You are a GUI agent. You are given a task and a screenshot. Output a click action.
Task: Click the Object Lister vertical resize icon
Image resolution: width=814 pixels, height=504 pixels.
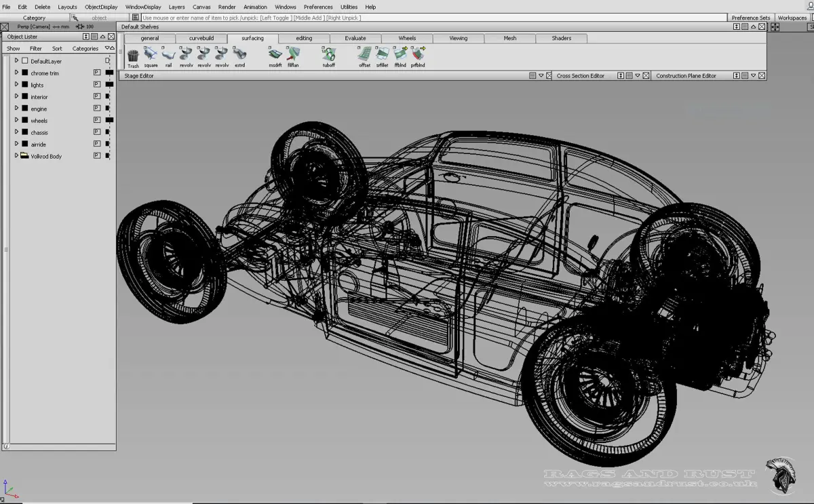pos(86,37)
